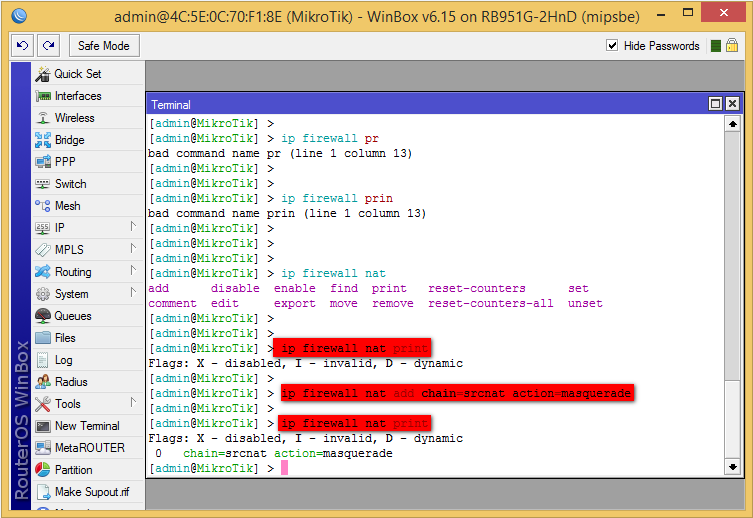Open Wireless antenna icon
The width and height of the screenshot is (753, 518).
tap(43, 118)
